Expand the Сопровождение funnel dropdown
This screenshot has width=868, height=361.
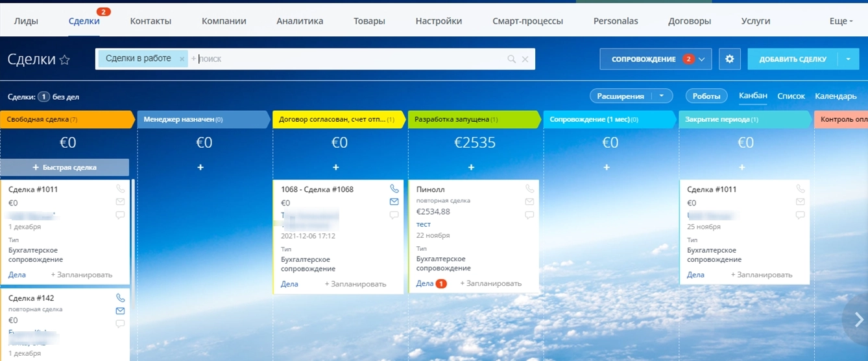coord(701,59)
